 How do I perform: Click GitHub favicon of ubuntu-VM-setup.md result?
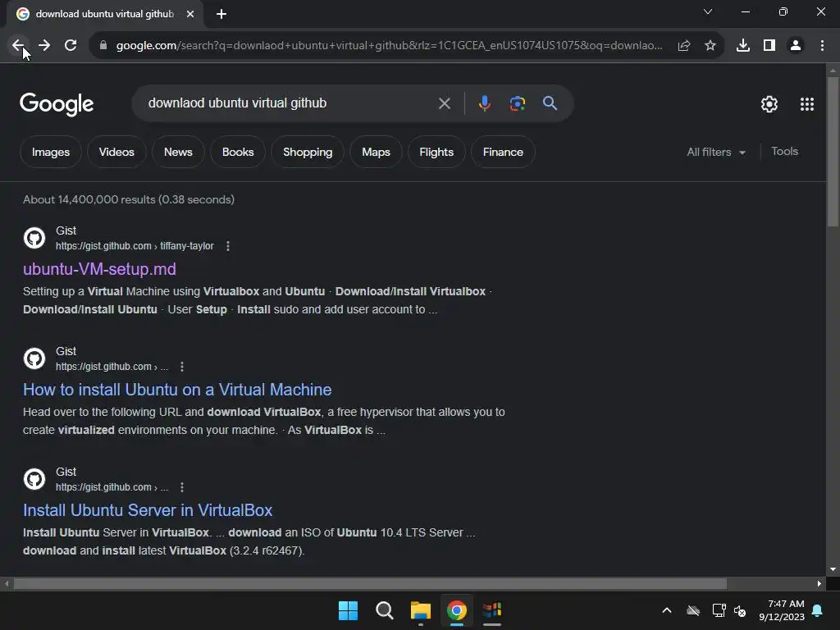pos(34,238)
